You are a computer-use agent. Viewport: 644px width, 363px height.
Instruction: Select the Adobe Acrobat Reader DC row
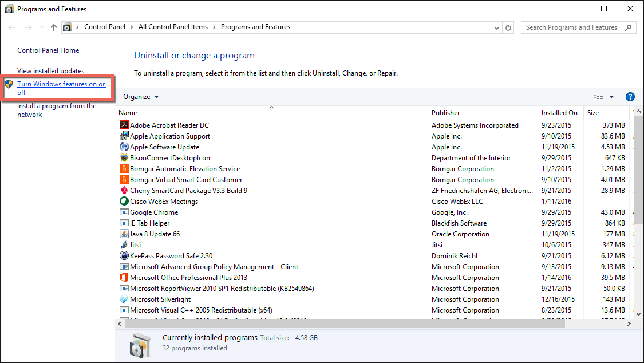(374, 125)
